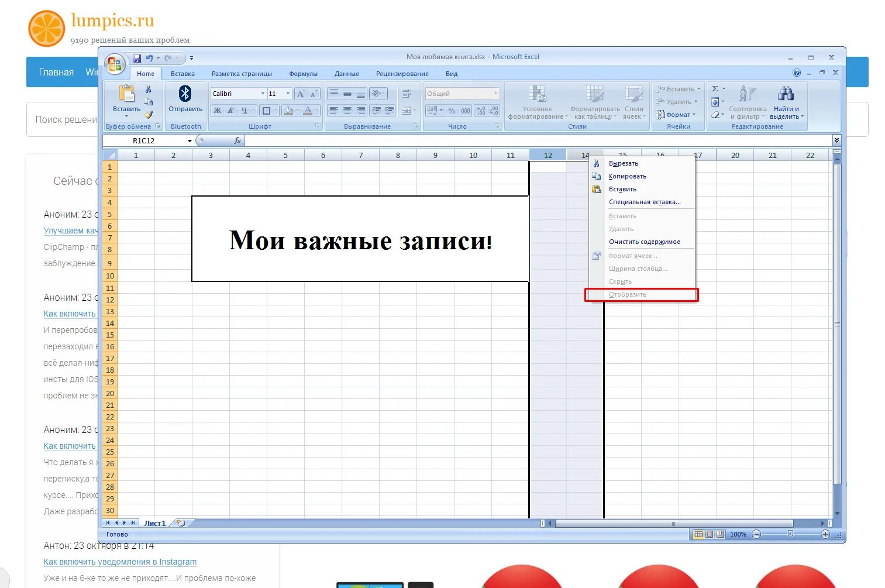Open the Customize Quick Access Toolbar arrow
This screenshot has height=588, width=885.
[191, 59]
